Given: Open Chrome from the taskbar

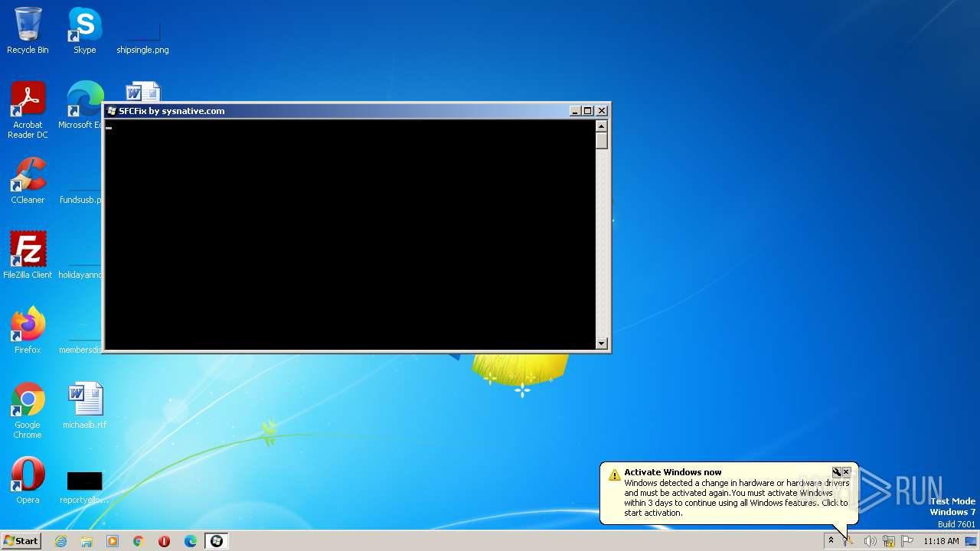Looking at the screenshot, I should pyautogui.click(x=139, y=541).
